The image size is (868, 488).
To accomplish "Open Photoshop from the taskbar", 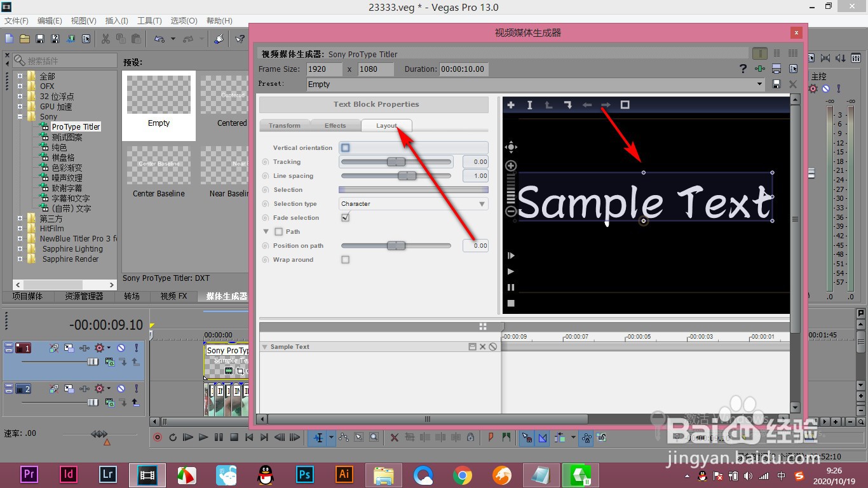I will [305, 474].
